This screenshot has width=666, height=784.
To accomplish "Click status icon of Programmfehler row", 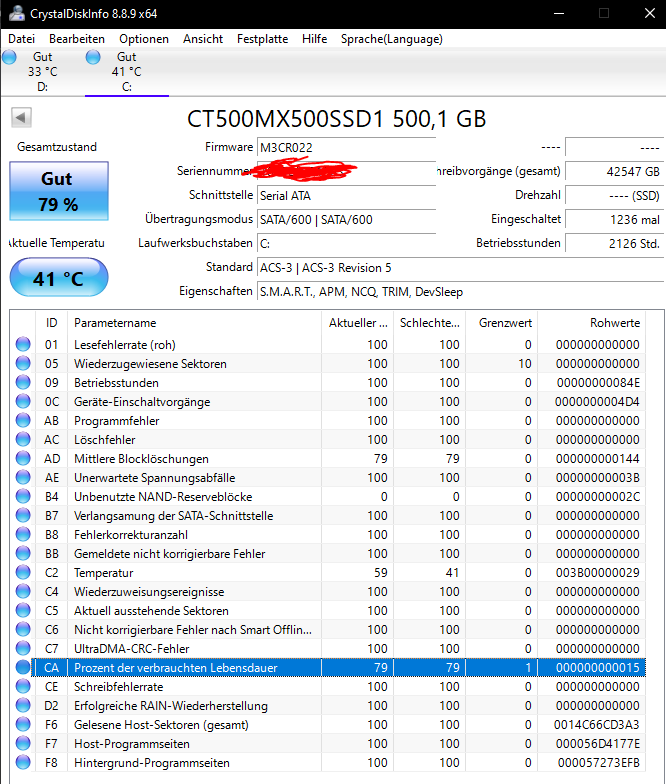I will (x=23, y=420).
